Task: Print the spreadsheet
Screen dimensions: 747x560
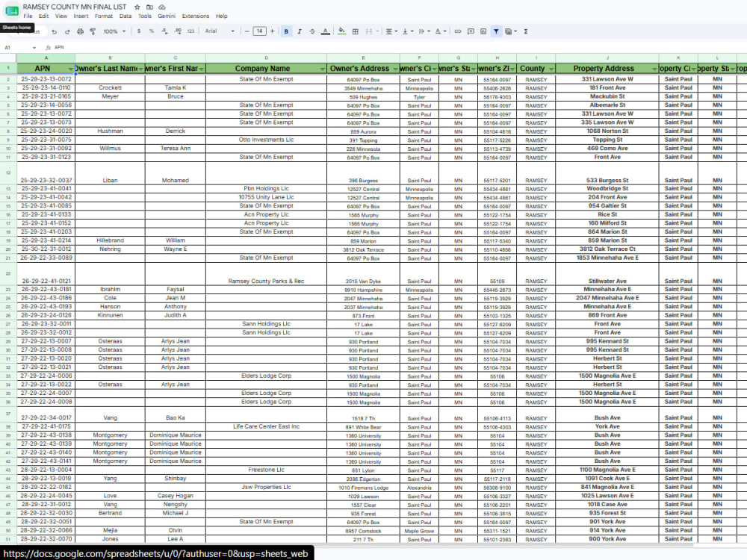Action: coord(80,31)
